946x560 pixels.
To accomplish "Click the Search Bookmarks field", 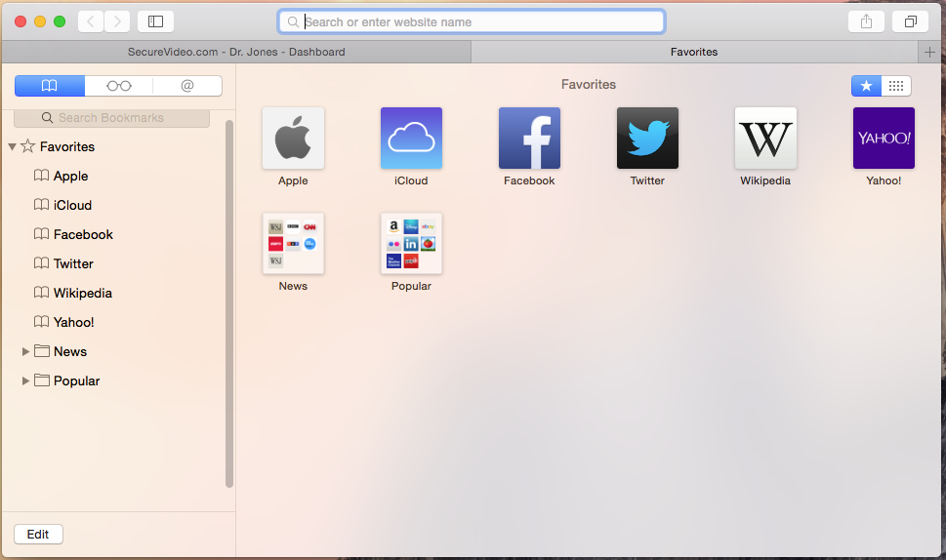I will click(111, 118).
